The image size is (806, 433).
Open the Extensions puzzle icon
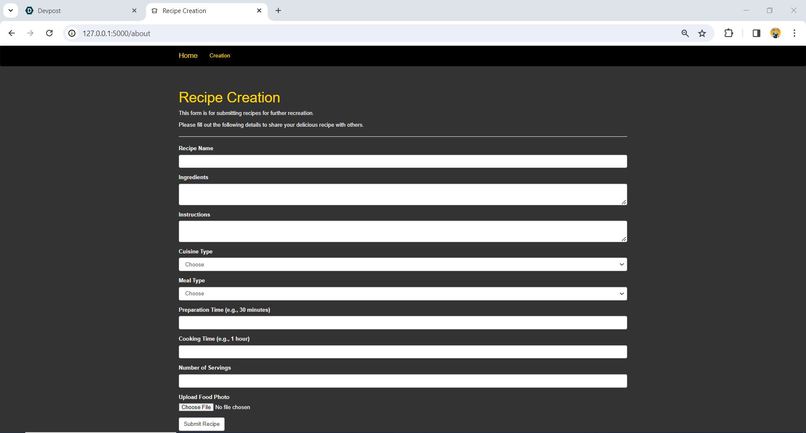click(728, 33)
